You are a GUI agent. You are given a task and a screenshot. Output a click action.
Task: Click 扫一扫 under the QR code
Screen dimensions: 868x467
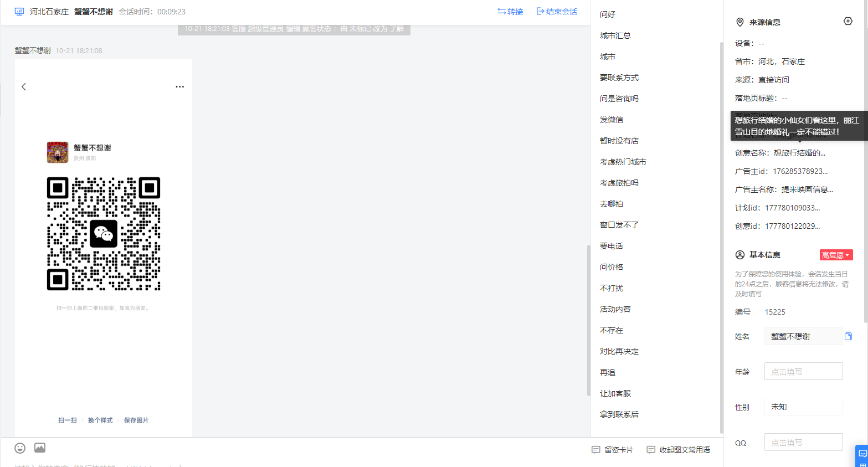68,420
